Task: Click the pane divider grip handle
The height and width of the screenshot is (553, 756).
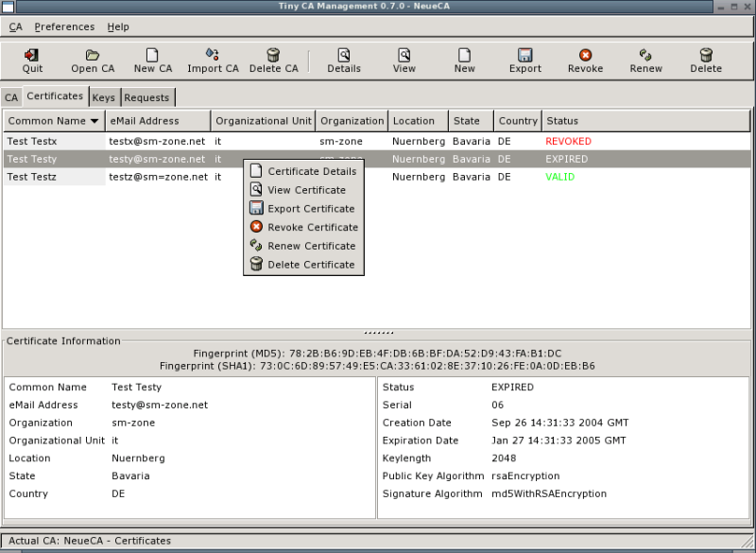Action: coord(378,332)
